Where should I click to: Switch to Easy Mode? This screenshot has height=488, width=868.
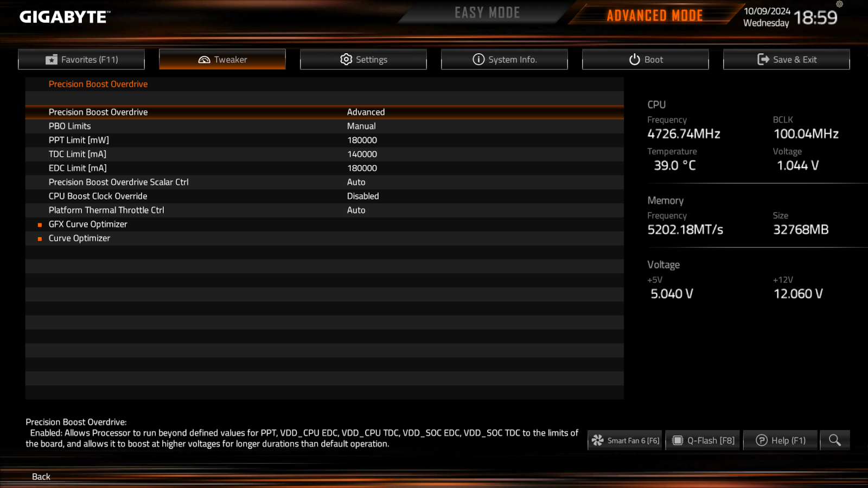tap(487, 13)
